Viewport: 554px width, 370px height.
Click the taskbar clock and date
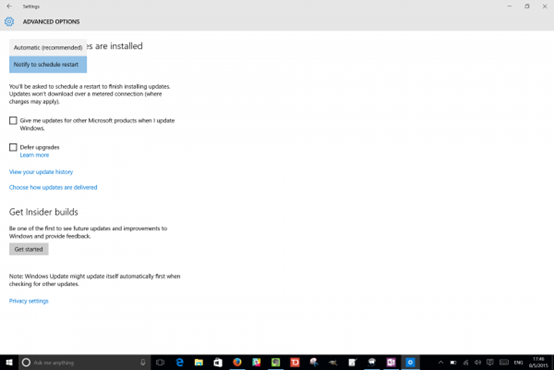click(538, 362)
